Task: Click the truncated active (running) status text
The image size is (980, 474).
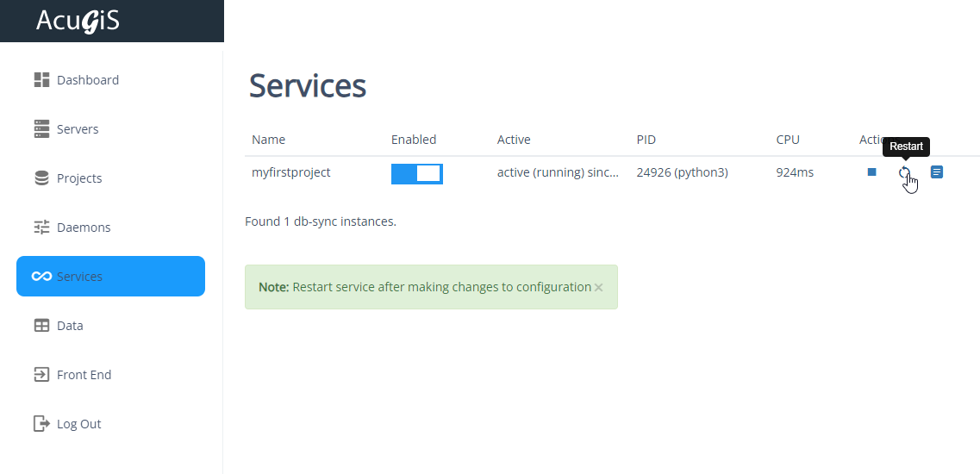Action: coord(558,172)
